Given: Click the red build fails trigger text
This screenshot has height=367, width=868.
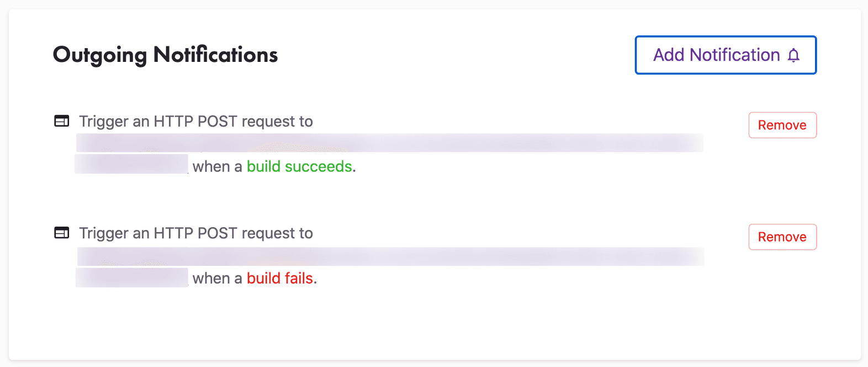Looking at the screenshot, I should [x=280, y=278].
